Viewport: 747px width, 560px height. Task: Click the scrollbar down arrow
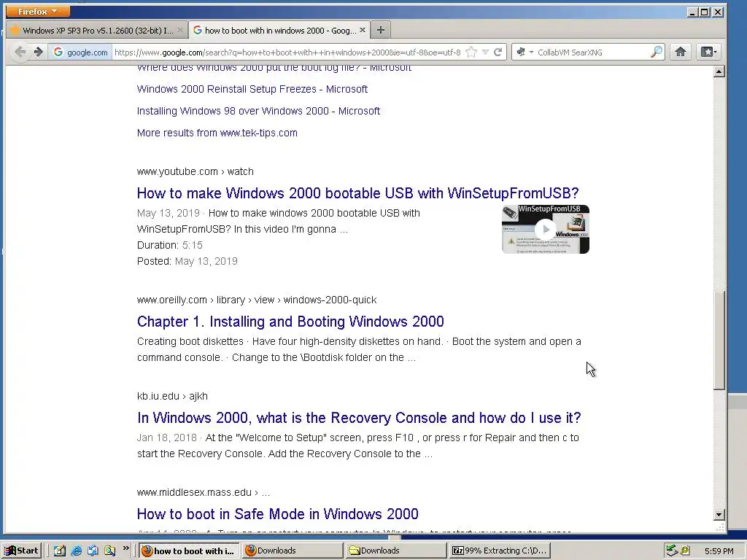[719, 514]
